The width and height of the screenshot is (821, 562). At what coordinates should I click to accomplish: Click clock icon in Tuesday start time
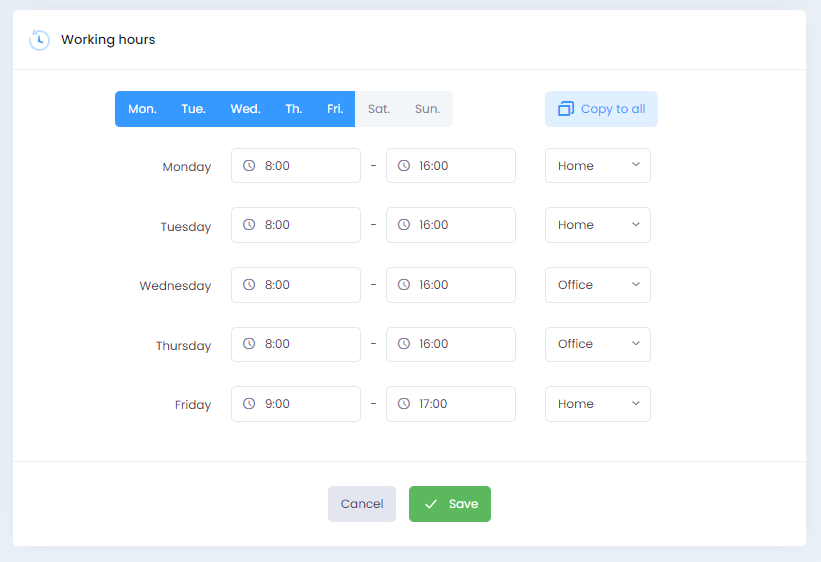pyautogui.click(x=249, y=225)
